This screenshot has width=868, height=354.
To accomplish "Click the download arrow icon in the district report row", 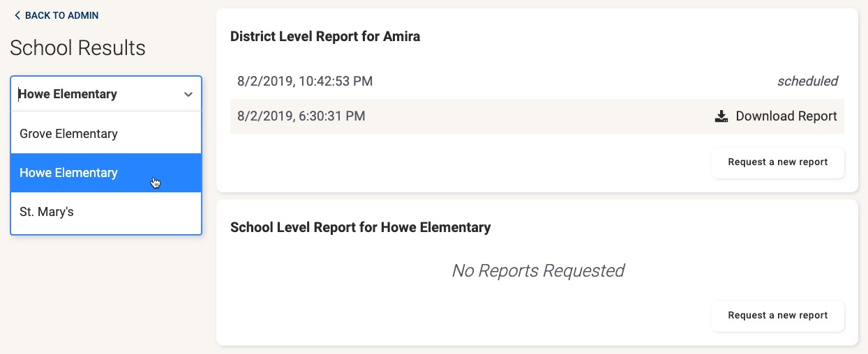I will 721,116.
